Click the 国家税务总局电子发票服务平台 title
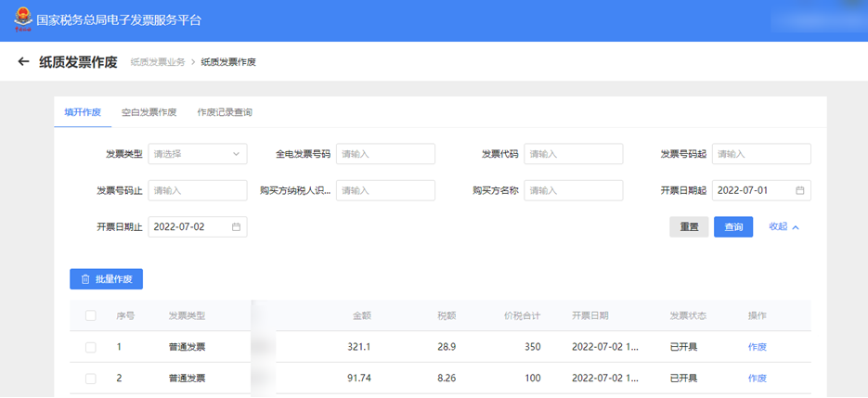 coord(119,20)
